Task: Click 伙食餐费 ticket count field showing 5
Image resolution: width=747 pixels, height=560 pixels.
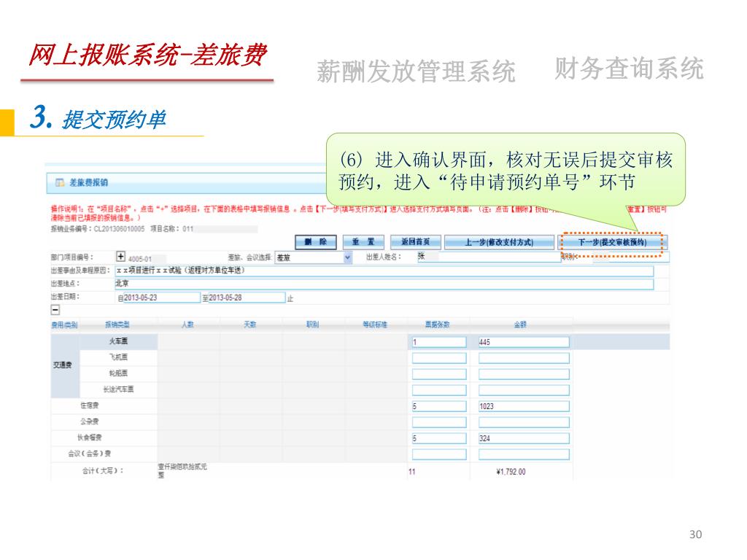Action: pos(439,438)
